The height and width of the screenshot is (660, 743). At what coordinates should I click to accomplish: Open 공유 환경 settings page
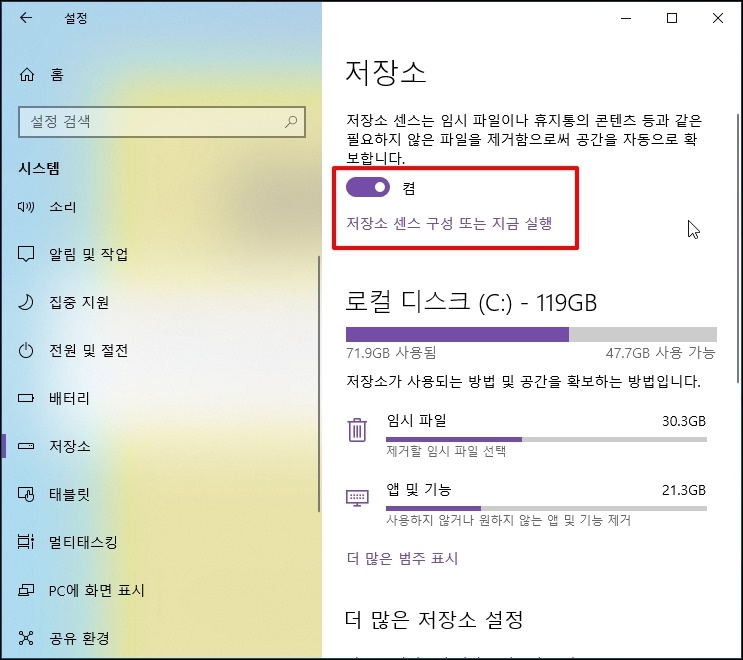coord(160,638)
